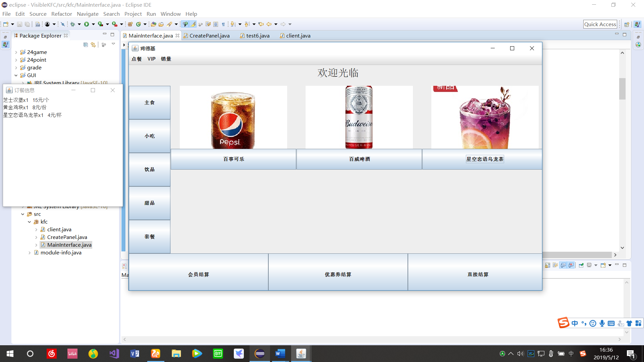
Task: Click the Open Perspective icon
Action: tap(627, 24)
